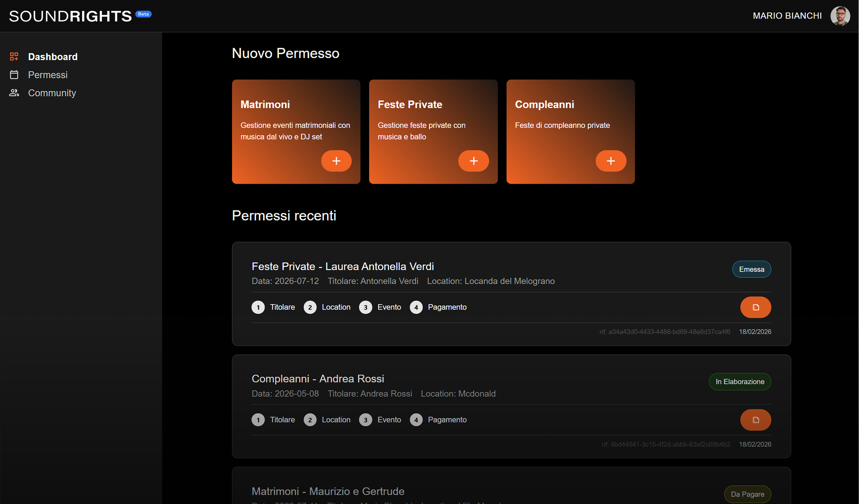
Task: Open Compleanni - Andrea Rossi title
Action: pyautogui.click(x=317, y=379)
